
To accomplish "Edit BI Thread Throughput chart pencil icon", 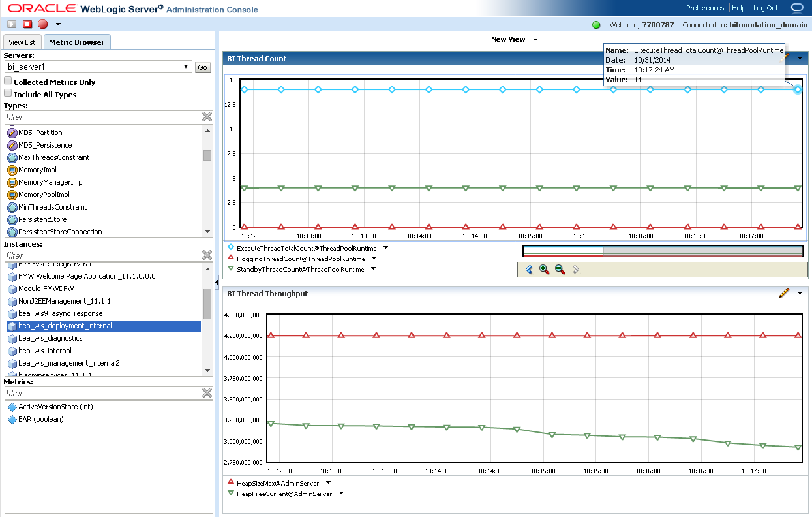I will click(x=784, y=293).
